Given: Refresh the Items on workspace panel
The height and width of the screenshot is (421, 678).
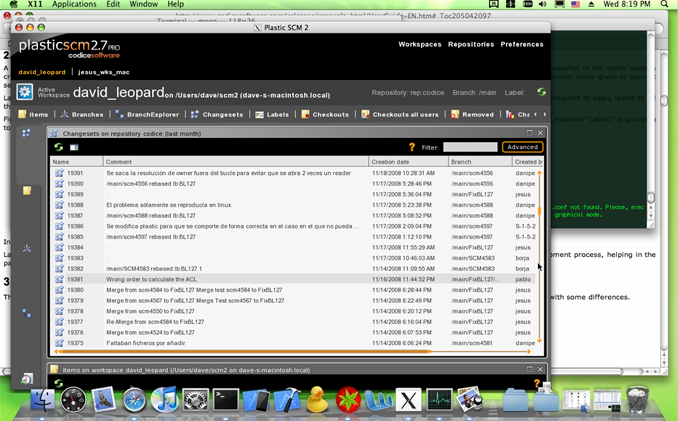Looking at the screenshot, I should (58, 383).
